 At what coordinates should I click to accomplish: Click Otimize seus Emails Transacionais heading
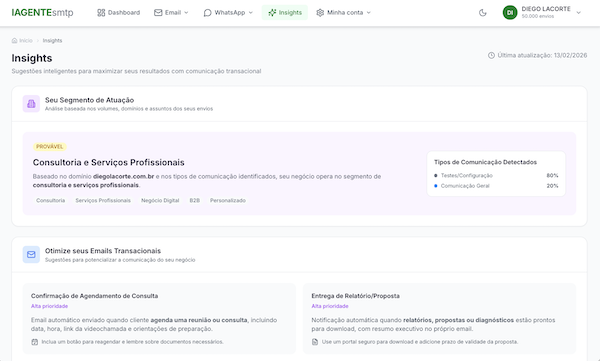103,251
